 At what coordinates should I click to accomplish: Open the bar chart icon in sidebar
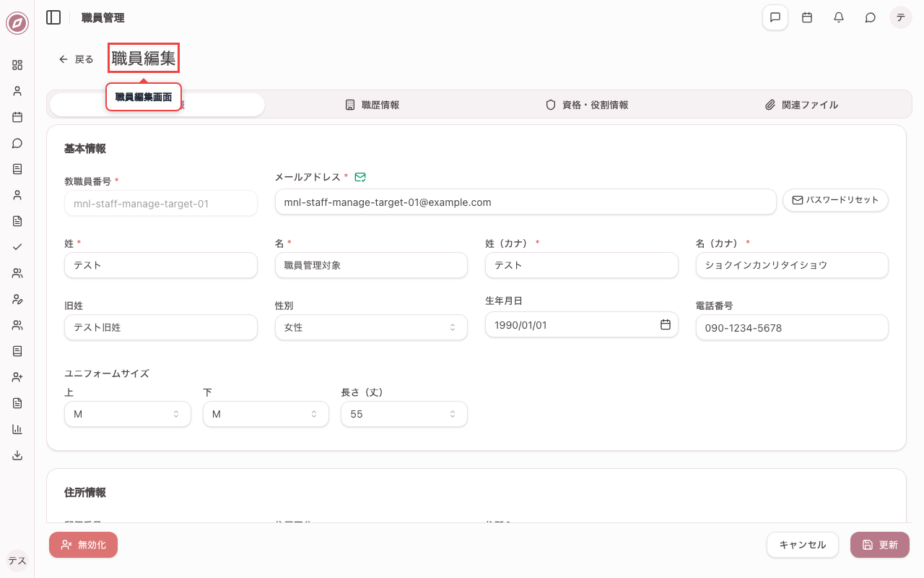coord(17,429)
